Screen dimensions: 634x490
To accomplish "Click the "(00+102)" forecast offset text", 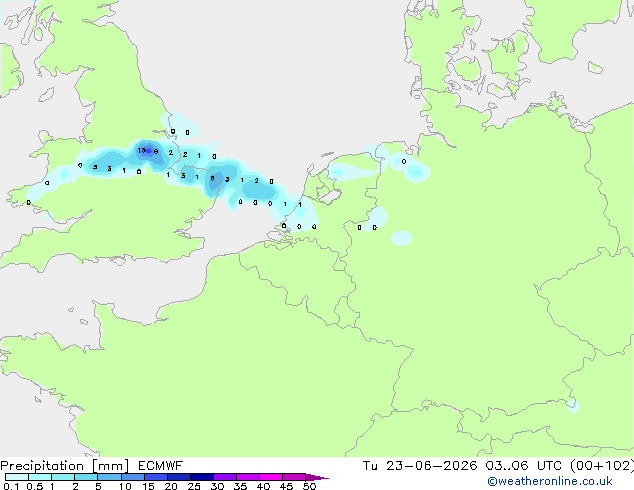I will (602, 466).
